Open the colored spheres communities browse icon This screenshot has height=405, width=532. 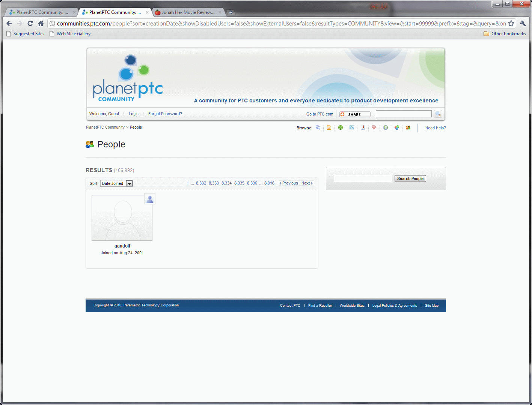(397, 127)
